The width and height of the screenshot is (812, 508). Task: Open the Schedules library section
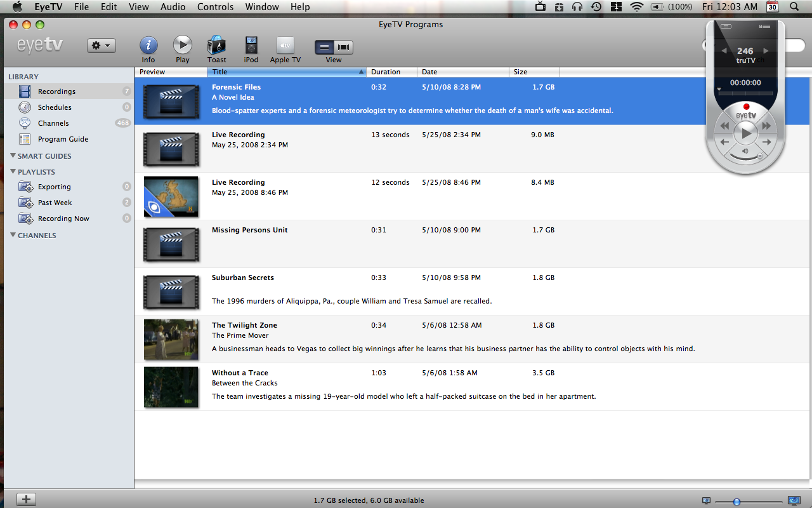tap(69, 107)
